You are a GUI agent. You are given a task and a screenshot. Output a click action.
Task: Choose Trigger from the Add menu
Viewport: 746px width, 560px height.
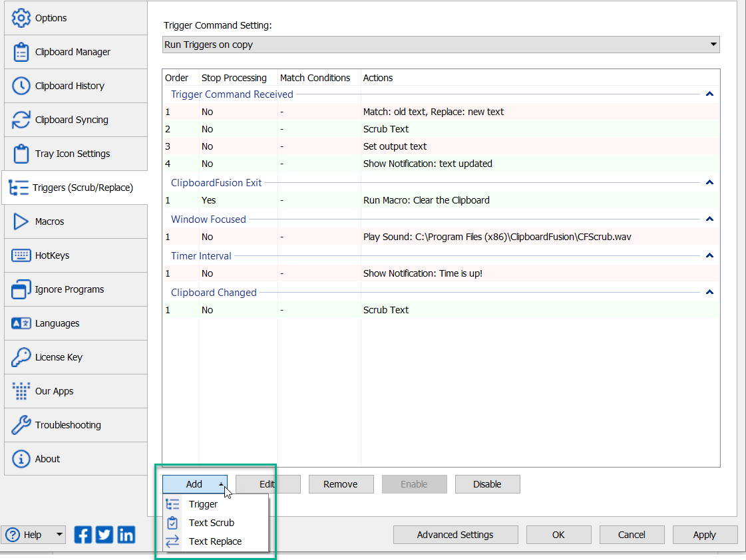(216, 504)
